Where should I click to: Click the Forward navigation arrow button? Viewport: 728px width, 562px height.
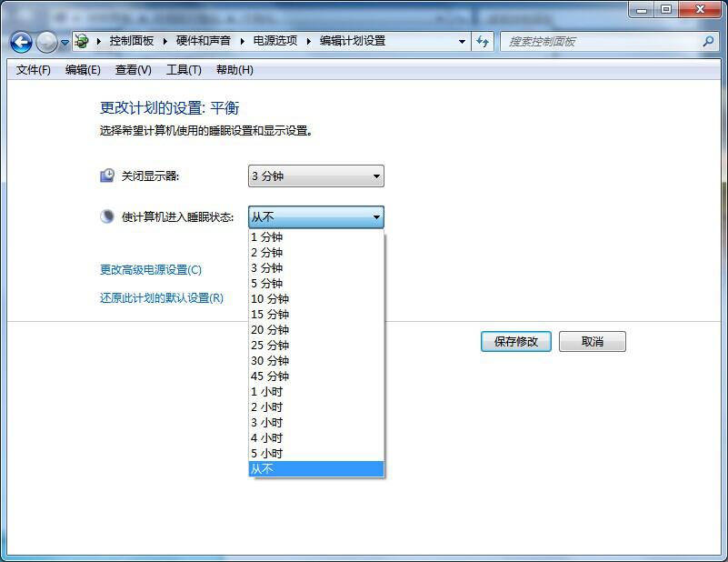[46, 42]
